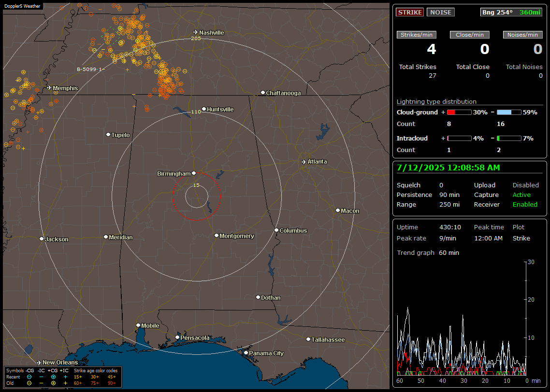The image size is (550, 392).
Task: Click the Capture Active status
Action: click(521, 195)
